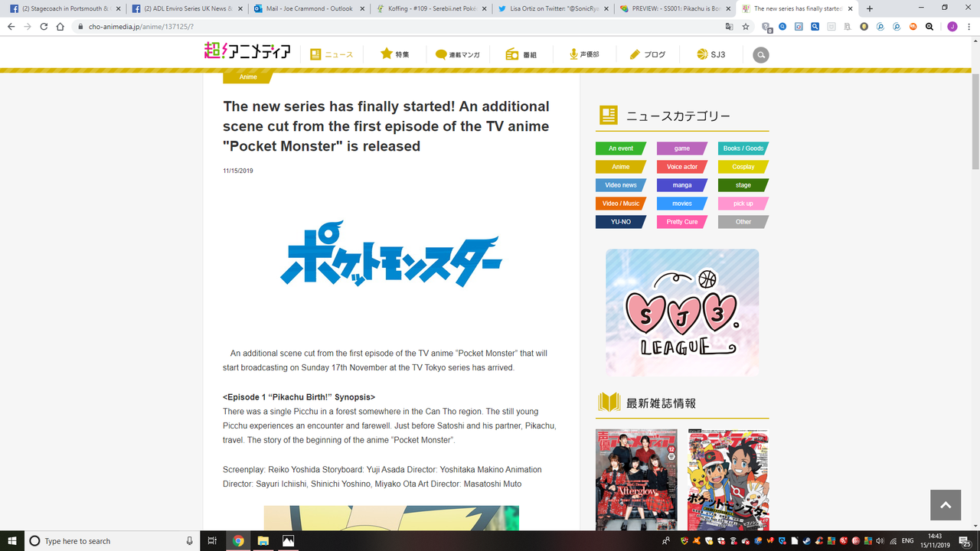
Task: Open the 番組 programs section
Action: point(521,54)
